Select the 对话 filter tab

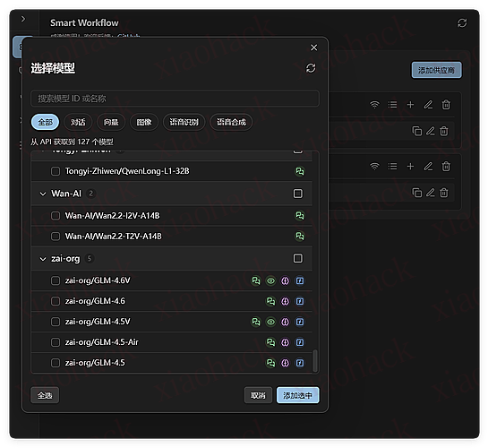coord(78,122)
